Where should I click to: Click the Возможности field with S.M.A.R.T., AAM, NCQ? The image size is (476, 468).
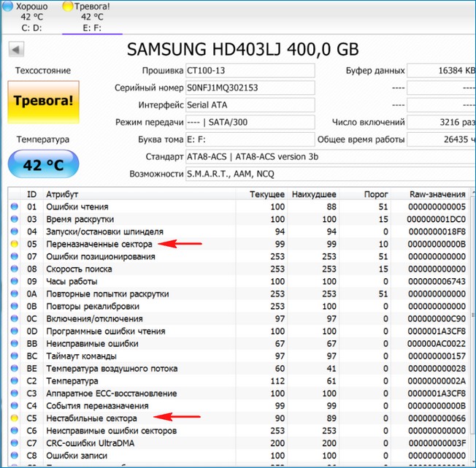point(292,174)
